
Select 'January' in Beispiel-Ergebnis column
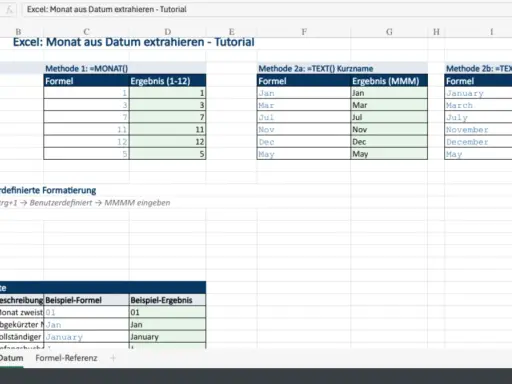pos(168,337)
